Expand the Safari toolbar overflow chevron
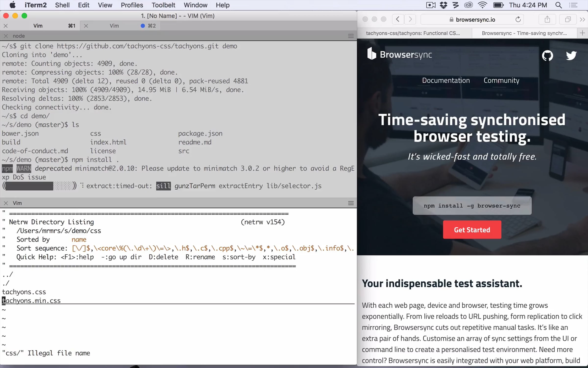Viewport: 588px width, 368px height. pyautogui.click(x=583, y=19)
